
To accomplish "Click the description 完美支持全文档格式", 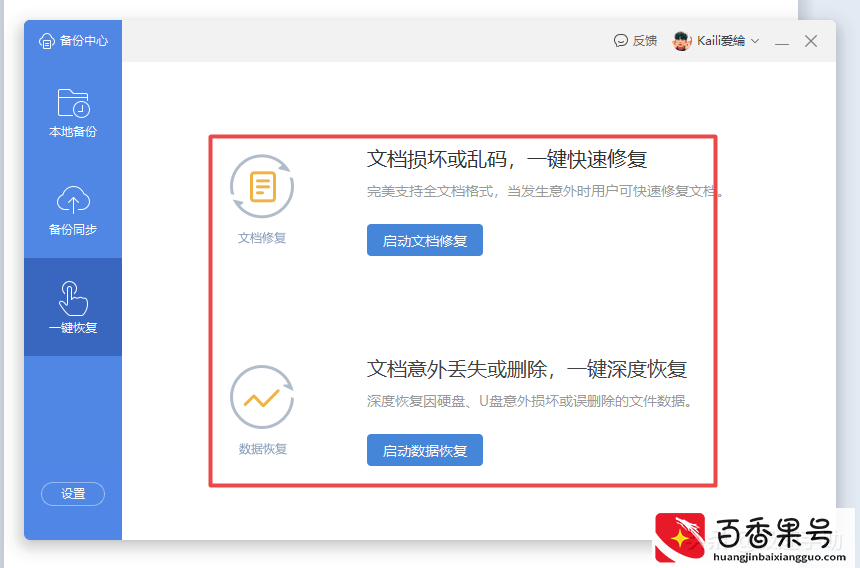I will coord(430,191).
